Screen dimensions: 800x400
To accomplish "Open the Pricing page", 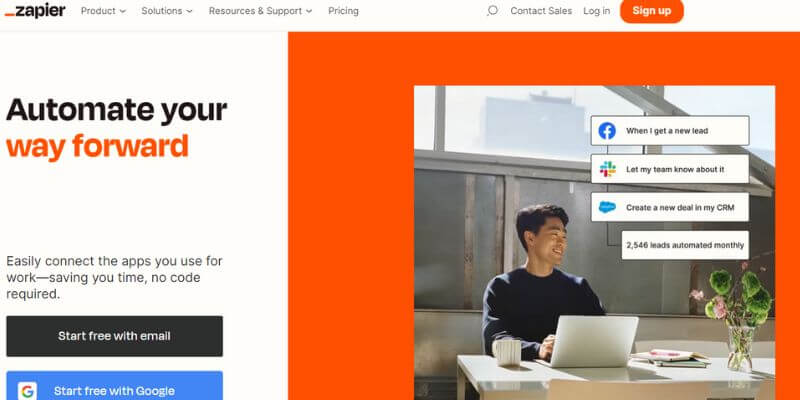I will coord(343,11).
